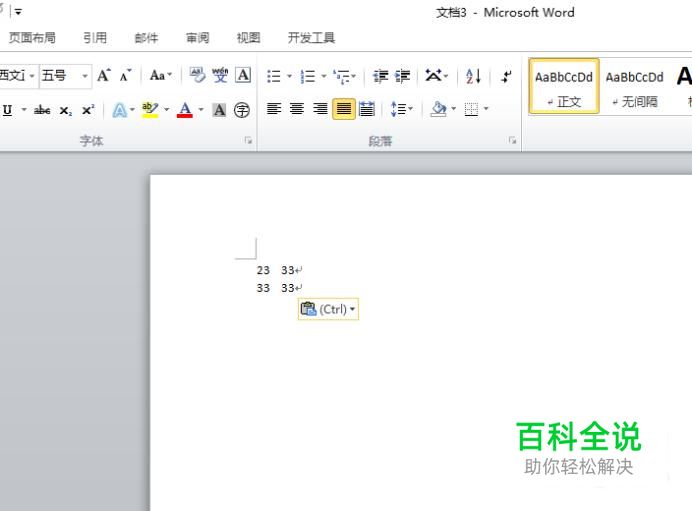Open the 审阅 tab
Image resolution: width=692 pixels, height=511 pixels.
(x=197, y=38)
